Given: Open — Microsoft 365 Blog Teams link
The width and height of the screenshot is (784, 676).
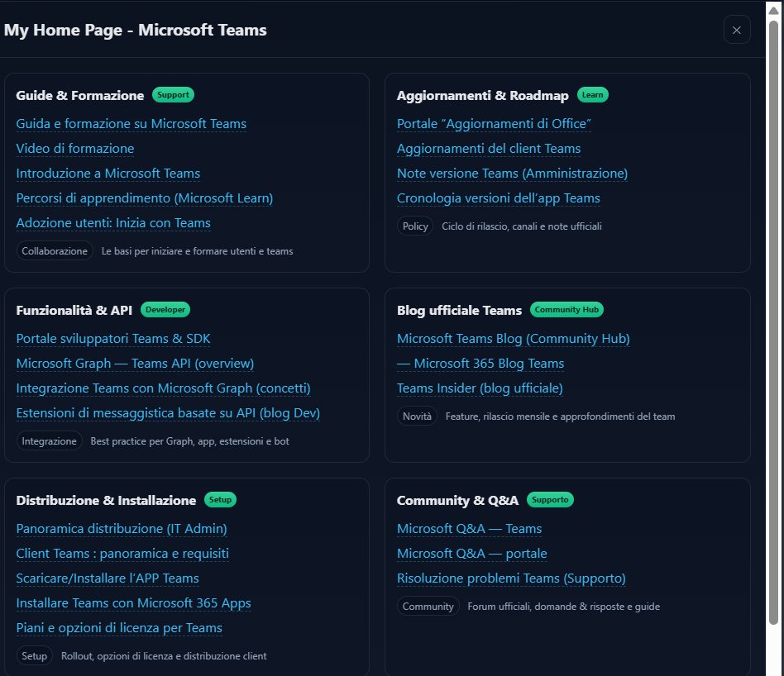Looking at the screenshot, I should tap(480, 364).
